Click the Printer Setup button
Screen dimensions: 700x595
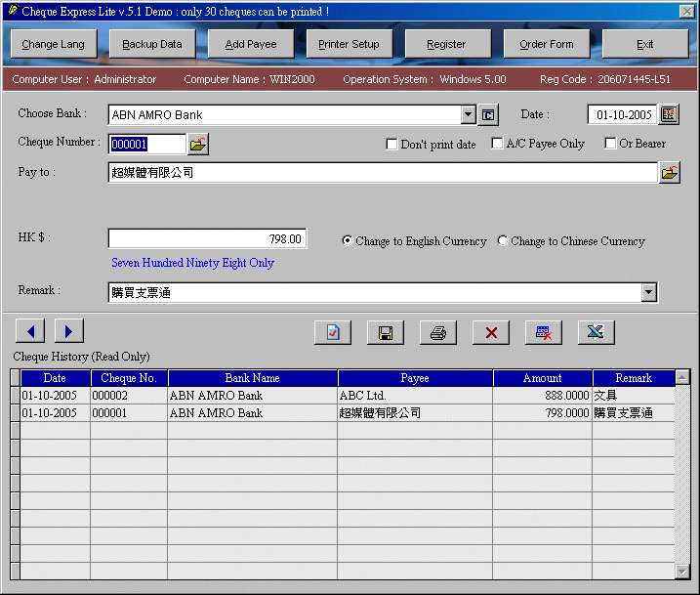[349, 44]
